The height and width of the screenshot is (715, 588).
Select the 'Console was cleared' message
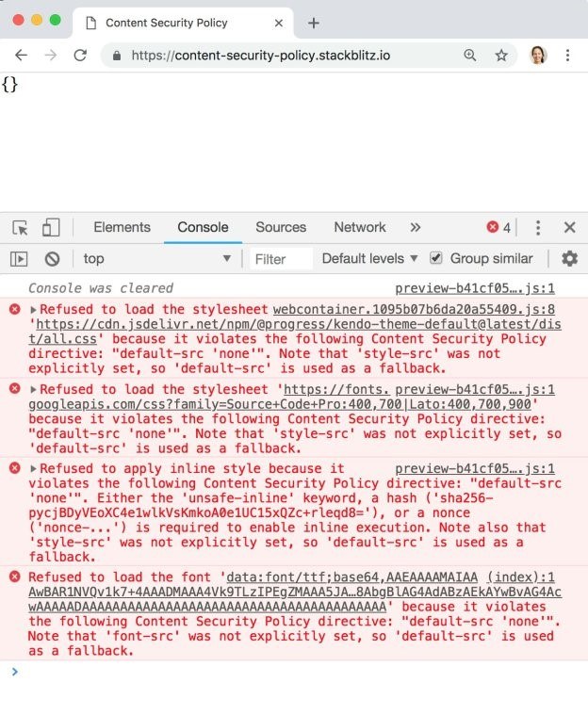[x=101, y=288]
